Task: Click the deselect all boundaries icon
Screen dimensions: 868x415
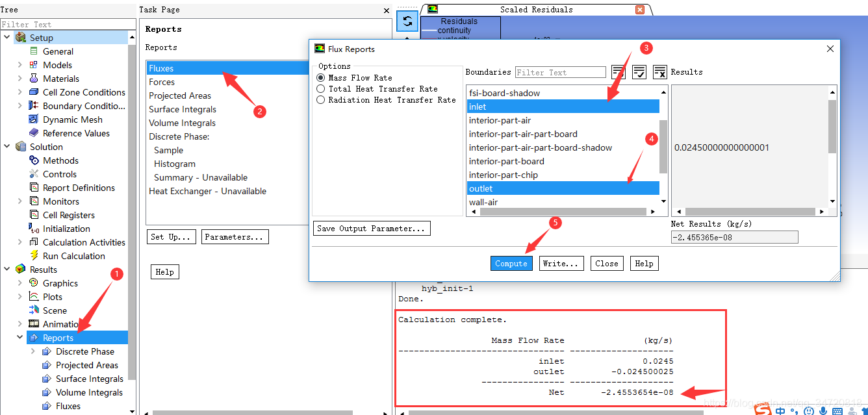Action: coord(659,72)
